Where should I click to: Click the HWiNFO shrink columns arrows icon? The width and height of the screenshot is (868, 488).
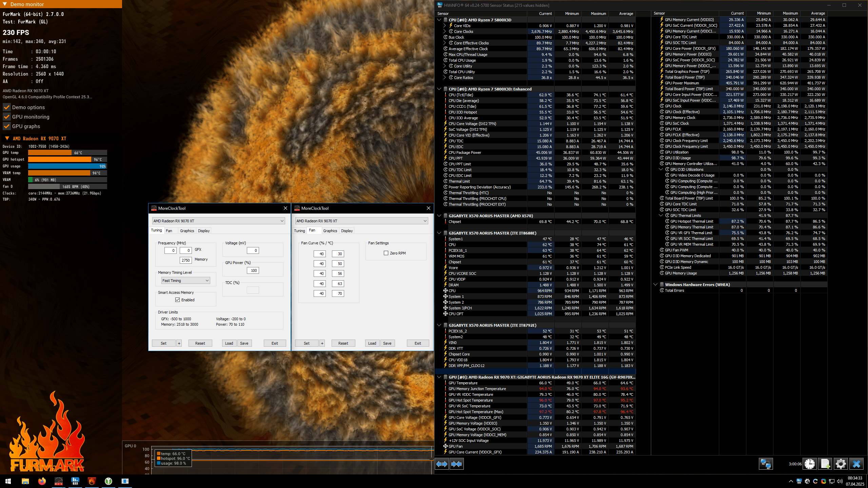(x=456, y=464)
